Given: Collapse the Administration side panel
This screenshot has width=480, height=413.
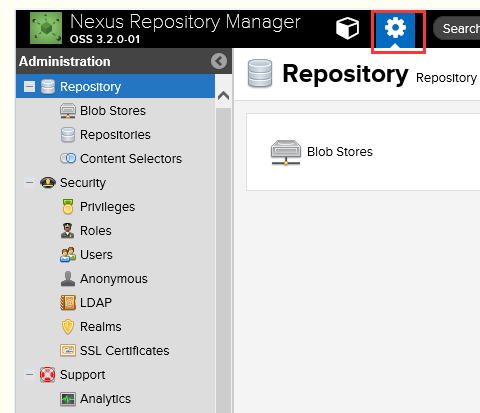Looking at the screenshot, I should point(219,61).
